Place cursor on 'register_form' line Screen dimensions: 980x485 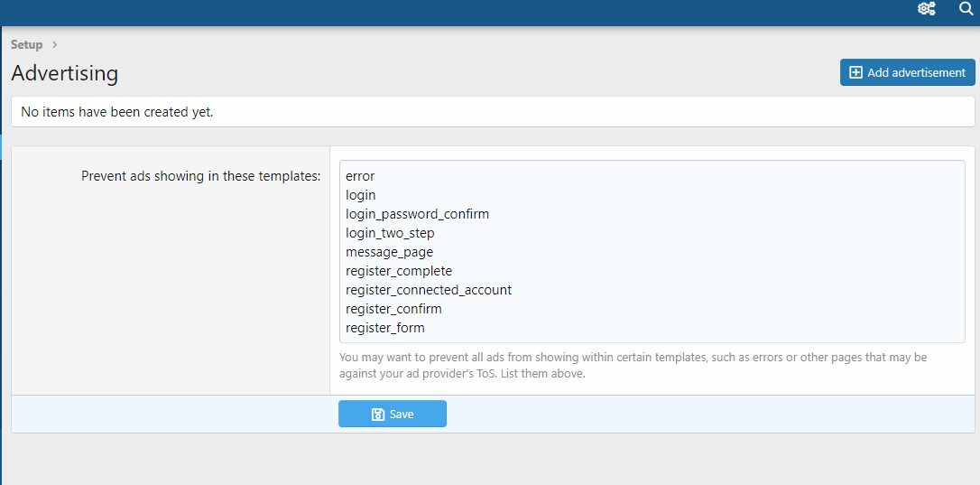coord(385,328)
